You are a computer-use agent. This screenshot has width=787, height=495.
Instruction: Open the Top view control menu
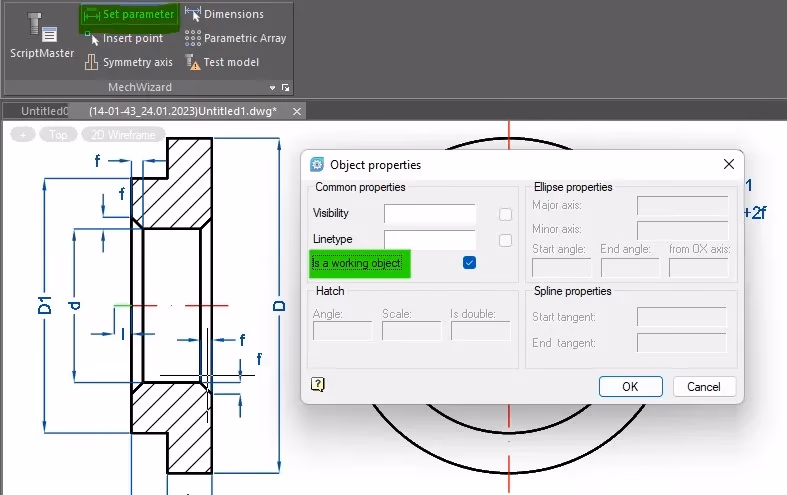(58, 135)
